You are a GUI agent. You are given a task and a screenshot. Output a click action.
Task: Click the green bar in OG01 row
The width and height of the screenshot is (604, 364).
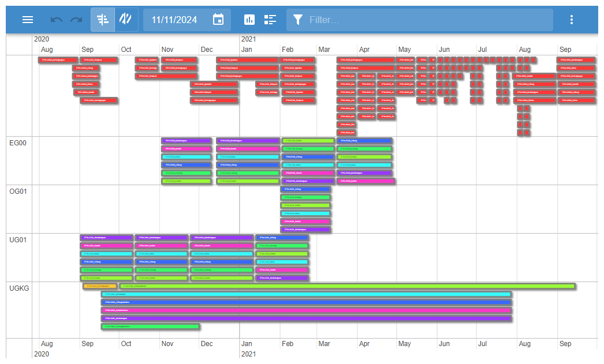305,197
